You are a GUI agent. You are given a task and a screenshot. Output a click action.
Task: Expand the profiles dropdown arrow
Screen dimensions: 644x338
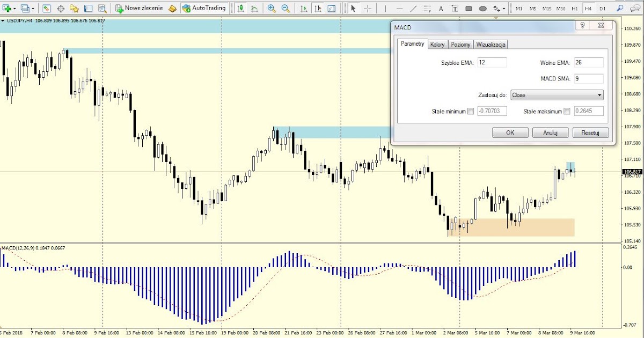[x=32, y=9]
